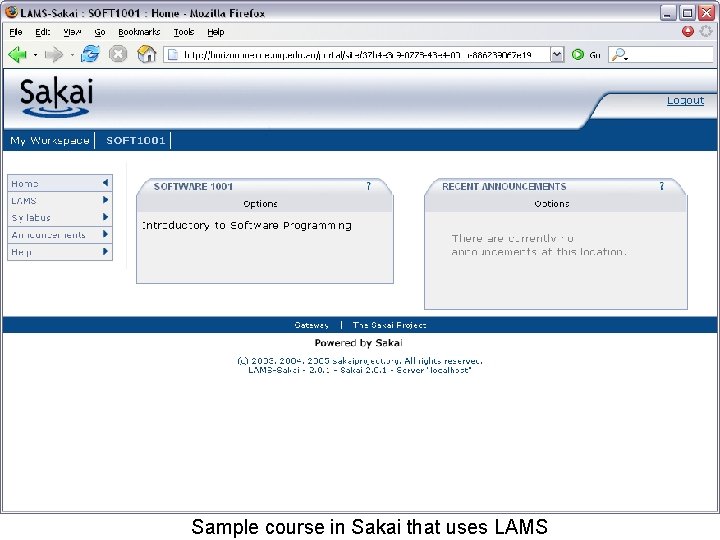Reload the page with the Refresh icon

pyautogui.click(x=90, y=54)
